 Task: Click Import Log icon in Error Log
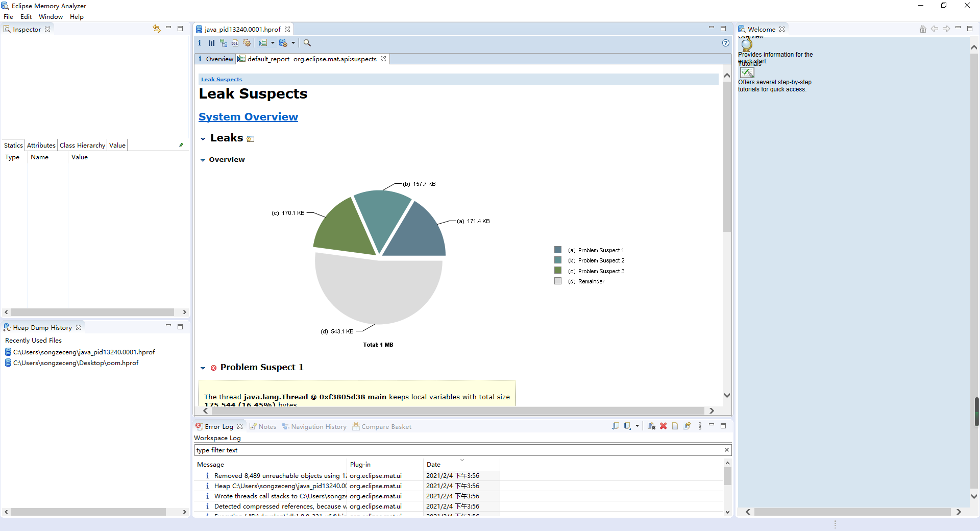pyautogui.click(x=628, y=426)
